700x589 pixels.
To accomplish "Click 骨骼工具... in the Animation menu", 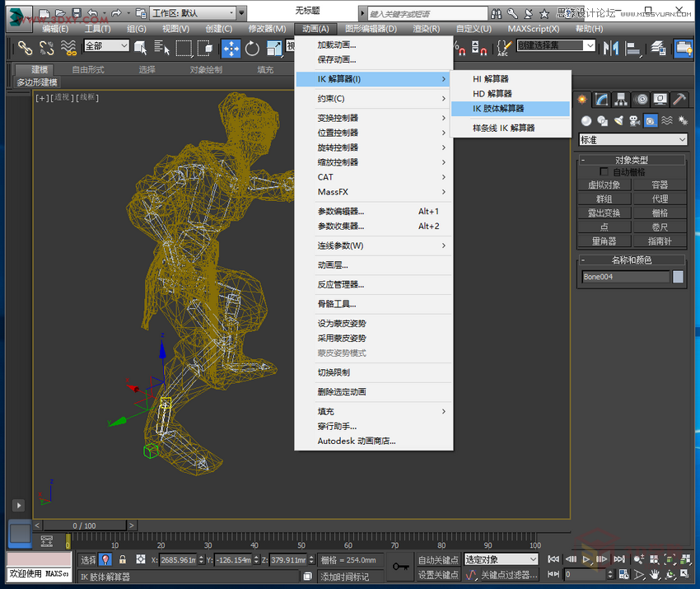I will click(374, 304).
